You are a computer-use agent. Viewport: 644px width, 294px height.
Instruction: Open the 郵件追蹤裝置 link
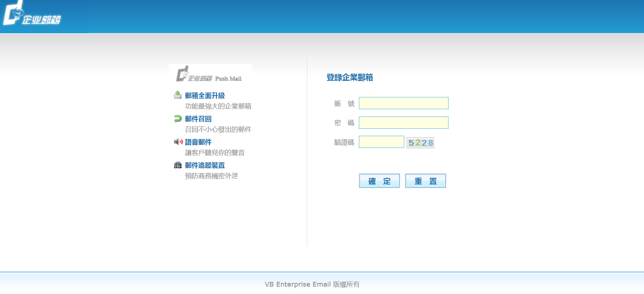coord(205,165)
